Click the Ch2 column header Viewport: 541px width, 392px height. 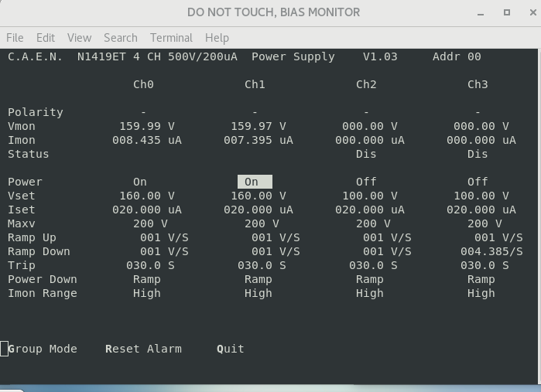tap(366, 84)
